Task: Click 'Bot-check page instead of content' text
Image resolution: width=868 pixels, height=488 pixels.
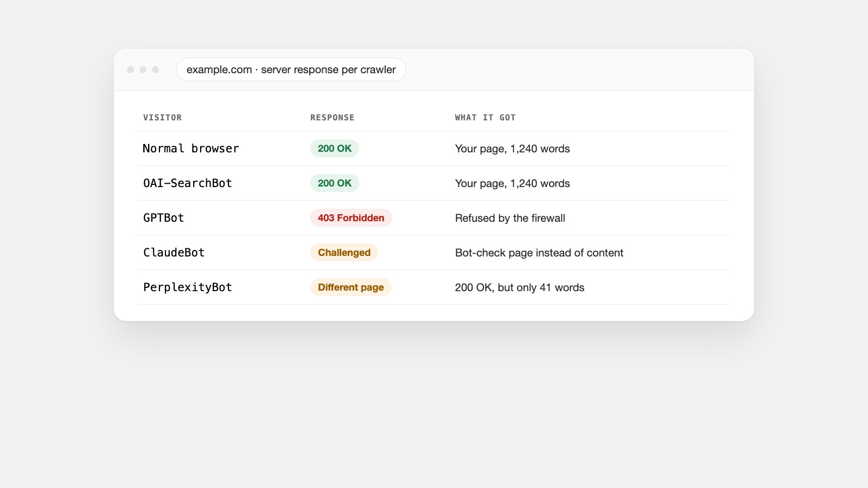Action: (539, 253)
